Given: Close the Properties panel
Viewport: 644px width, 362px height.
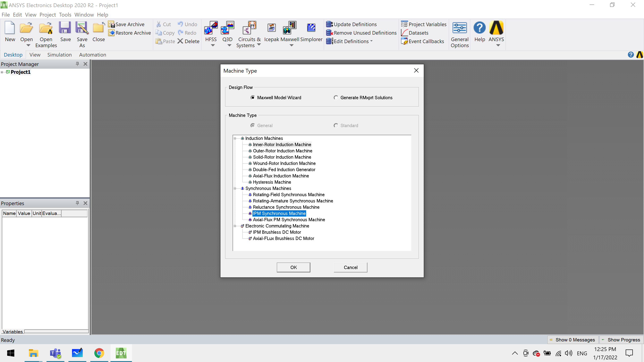Looking at the screenshot, I should pos(85,203).
